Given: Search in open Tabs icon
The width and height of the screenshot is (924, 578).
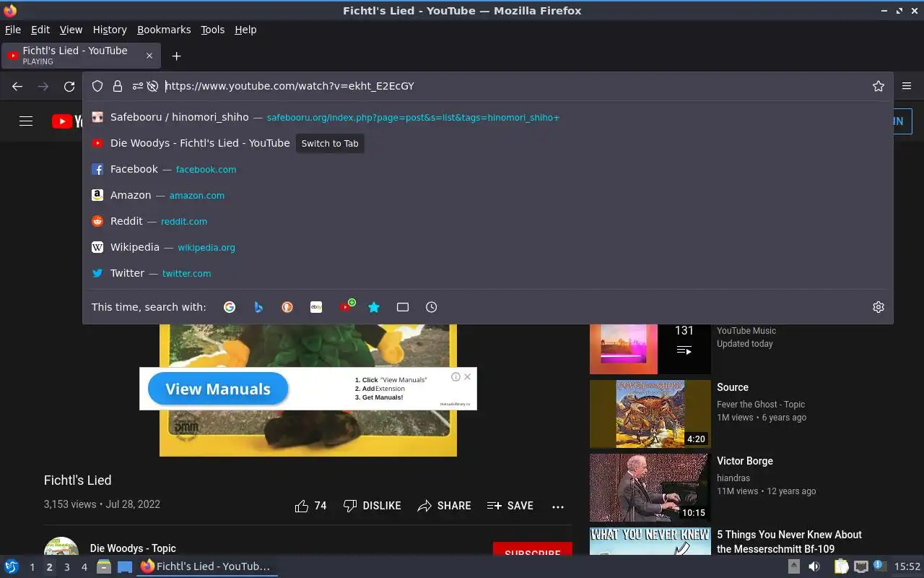Looking at the screenshot, I should click(x=403, y=307).
